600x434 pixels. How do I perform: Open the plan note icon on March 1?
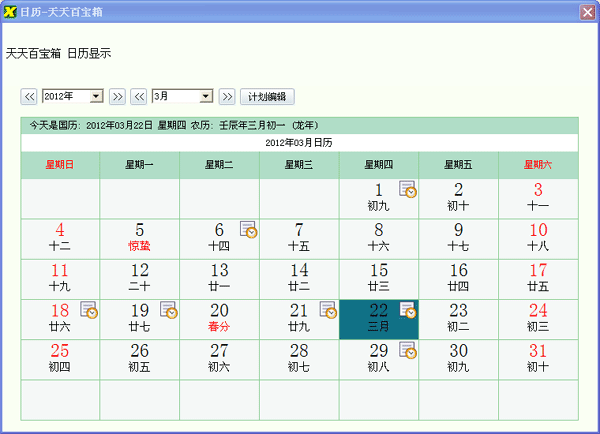[x=408, y=189]
